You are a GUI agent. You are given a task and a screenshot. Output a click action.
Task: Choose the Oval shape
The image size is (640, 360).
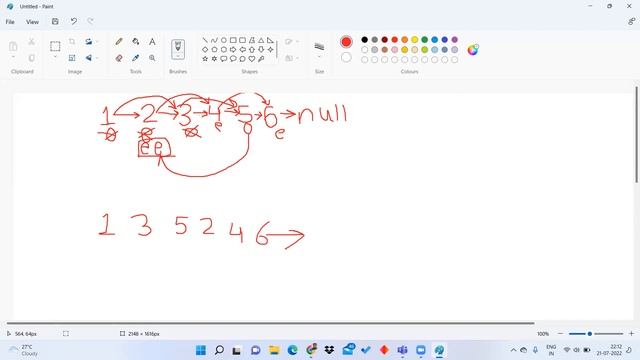click(224, 40)
